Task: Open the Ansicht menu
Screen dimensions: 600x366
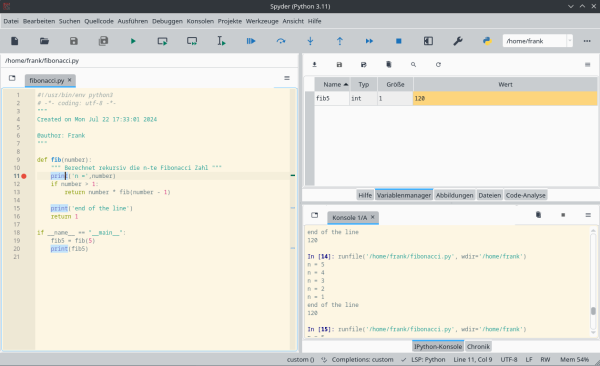Action: (293, 21)
